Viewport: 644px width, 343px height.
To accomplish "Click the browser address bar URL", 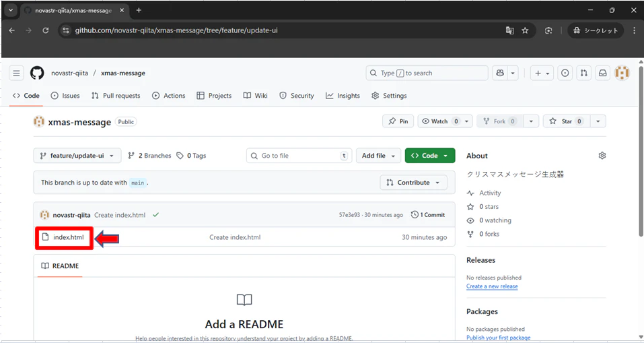I will pyautogui.click(x=176, y=30).
